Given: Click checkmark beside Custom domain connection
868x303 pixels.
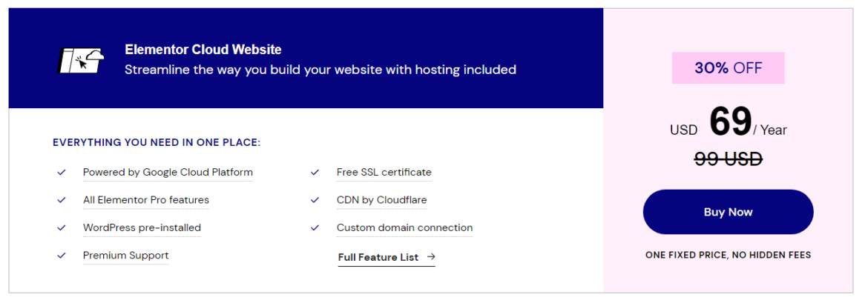Looking at the screenshot, I should [315, 227].
